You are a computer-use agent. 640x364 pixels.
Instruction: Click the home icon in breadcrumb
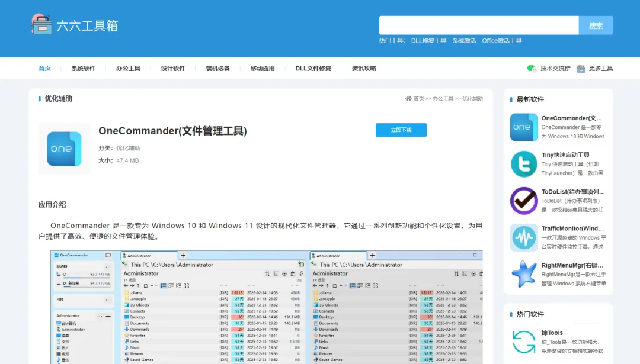click(408, 98)
